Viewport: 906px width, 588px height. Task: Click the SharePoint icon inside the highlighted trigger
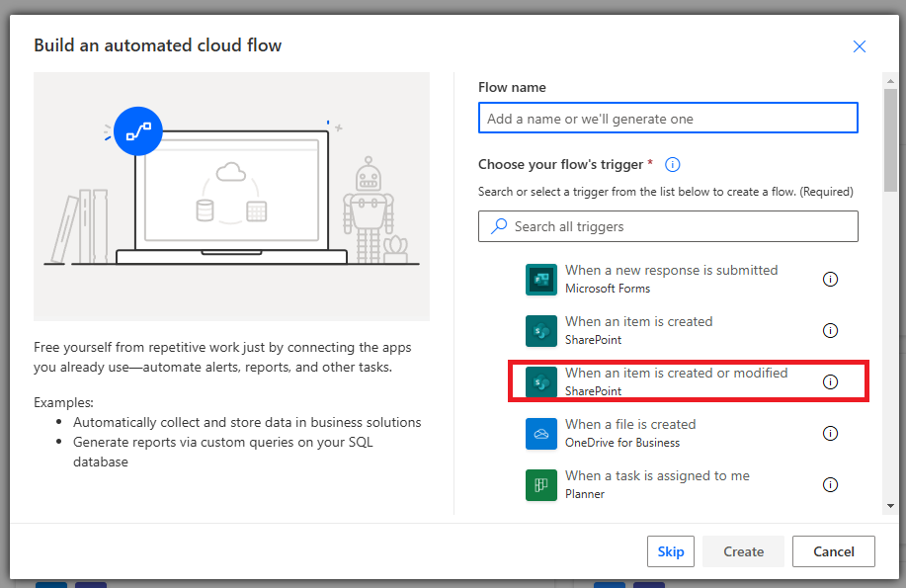tap(540, 382)
